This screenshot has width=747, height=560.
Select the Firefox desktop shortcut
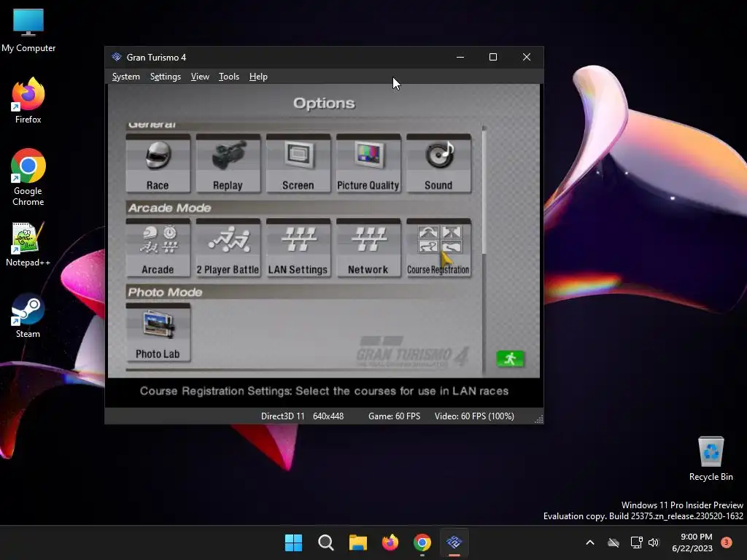[28, 101]
